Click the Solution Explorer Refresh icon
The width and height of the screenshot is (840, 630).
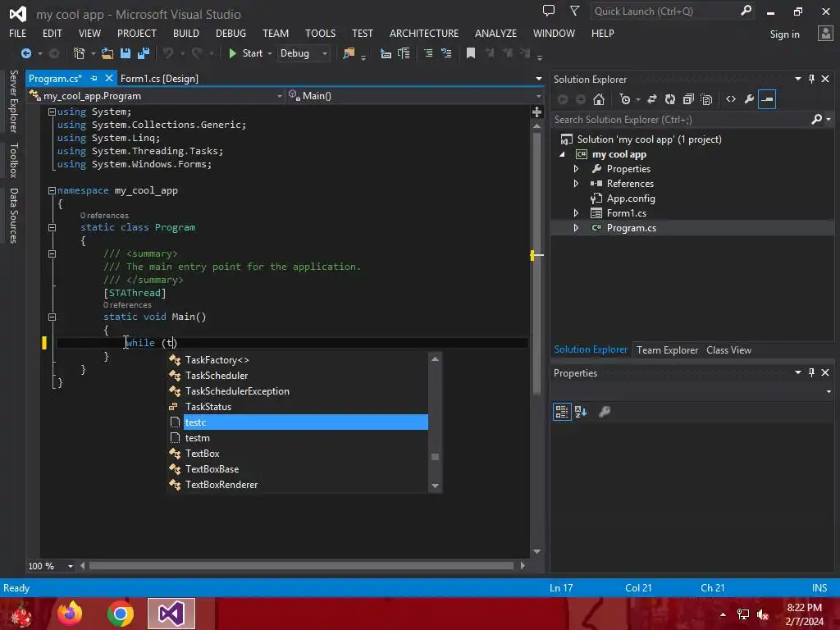tap(670, 99)
